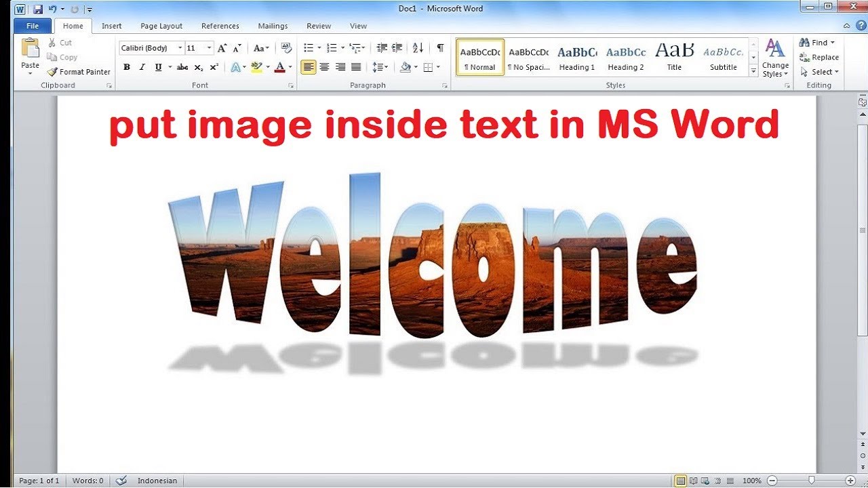Apply the Grow Font button

click(222, 48)
